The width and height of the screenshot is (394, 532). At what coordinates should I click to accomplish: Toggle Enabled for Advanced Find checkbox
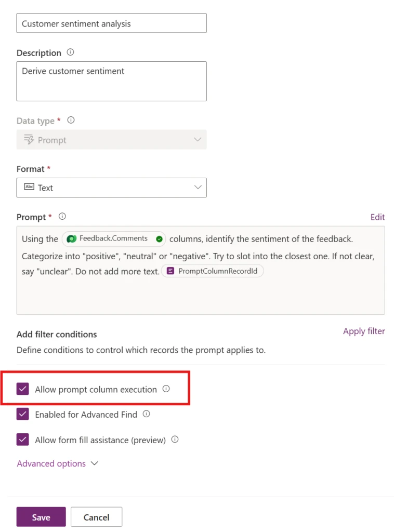tap(23, 414)
